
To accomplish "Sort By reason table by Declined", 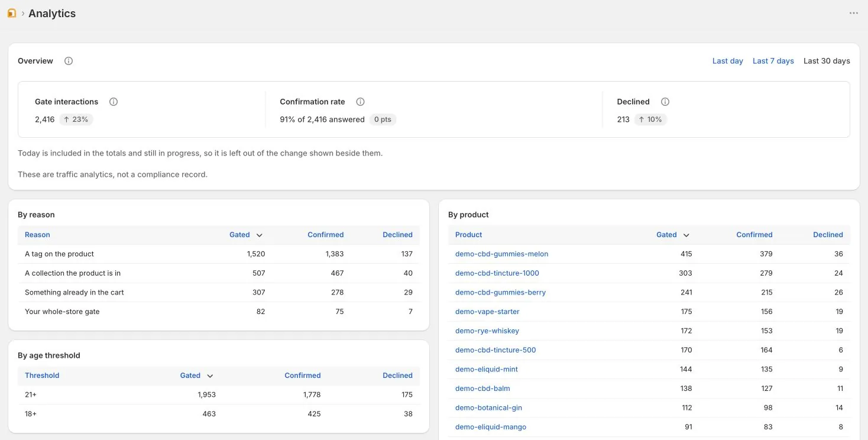I will click(397, 235).
